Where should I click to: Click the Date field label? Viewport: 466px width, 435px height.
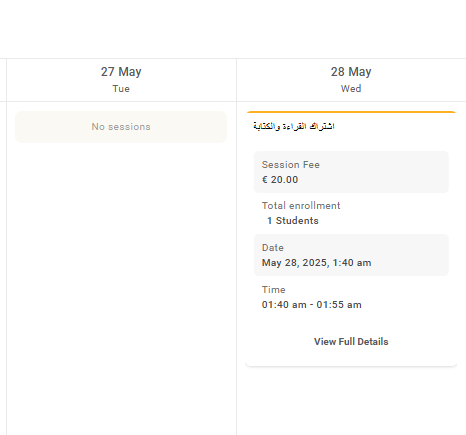coord(273,248)
